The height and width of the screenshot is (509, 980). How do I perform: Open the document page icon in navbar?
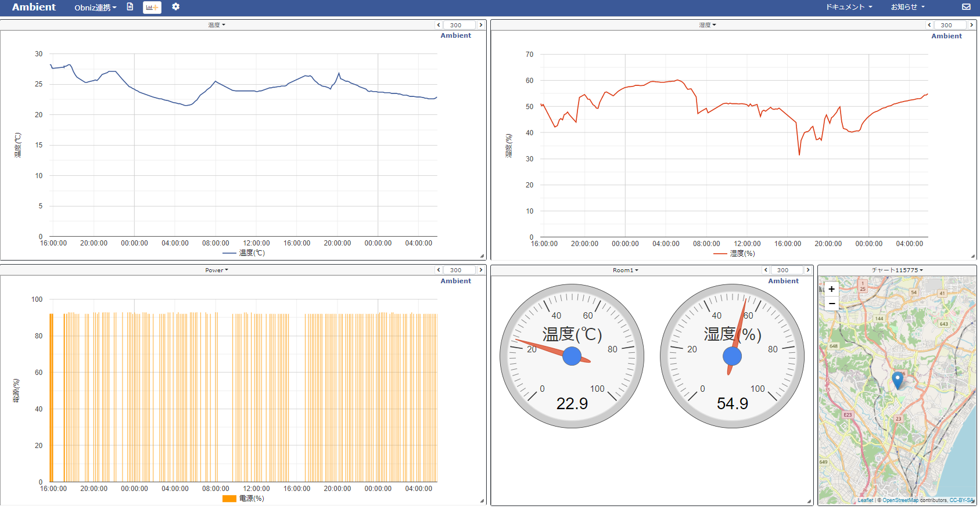[x=130, y=7]
